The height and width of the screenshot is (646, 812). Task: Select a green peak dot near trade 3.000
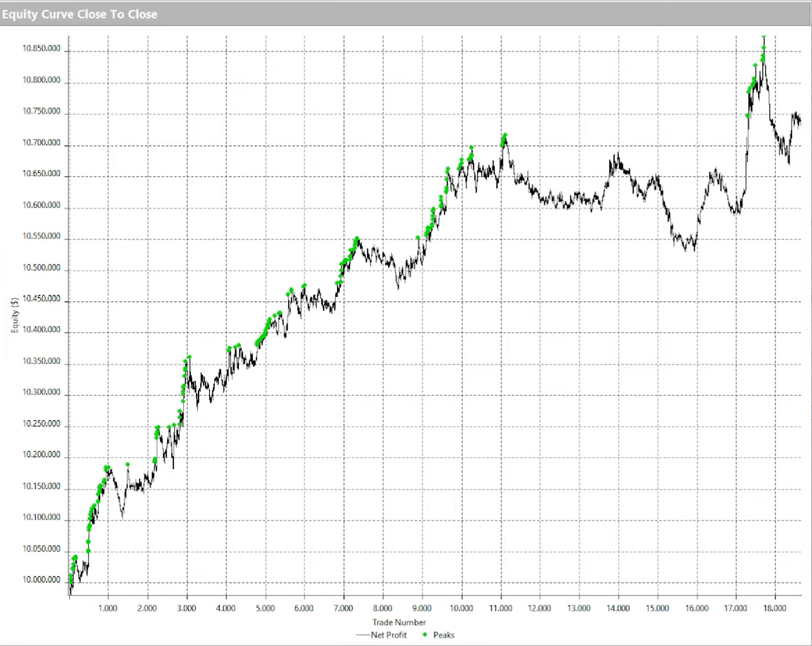(x=189, y=357)
